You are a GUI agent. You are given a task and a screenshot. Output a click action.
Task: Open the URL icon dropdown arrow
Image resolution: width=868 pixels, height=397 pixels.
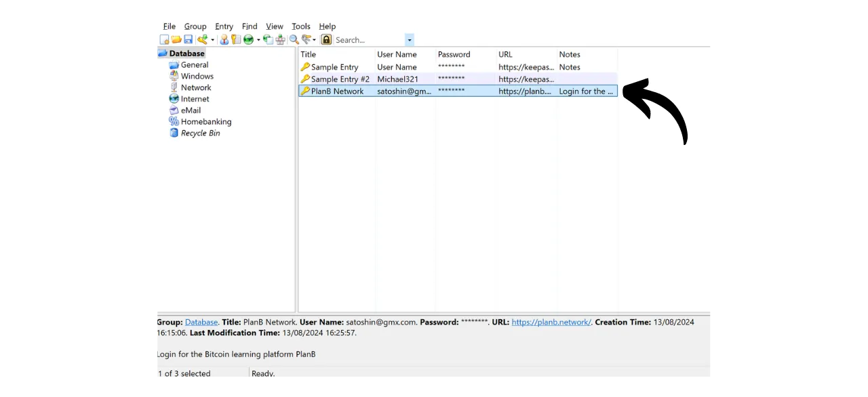(258, 39)
